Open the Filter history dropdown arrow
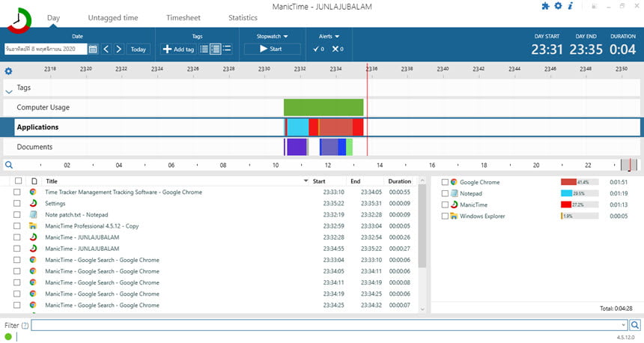Image resolution: width=644 pixels, height=343 pixels. (x=624, y=325)
